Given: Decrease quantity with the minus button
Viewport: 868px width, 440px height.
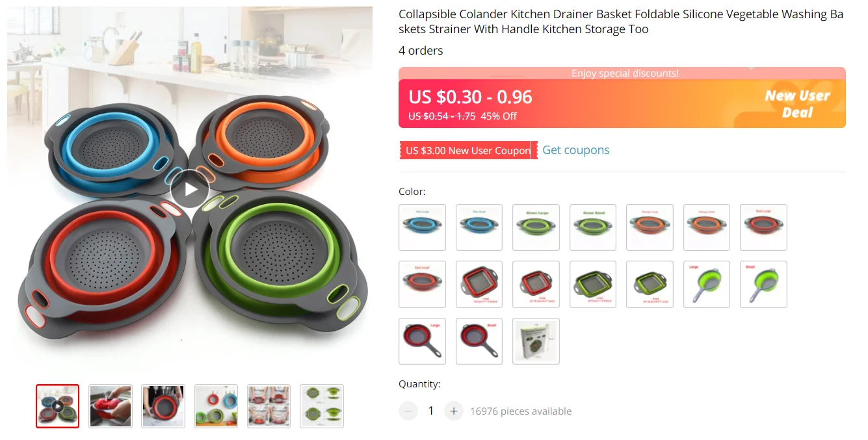Looking at the screenshot, I should tap(408, 411).
